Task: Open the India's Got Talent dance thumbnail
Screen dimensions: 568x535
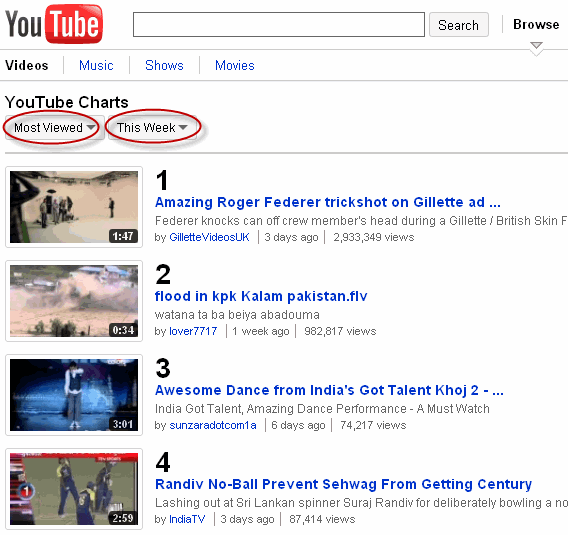Action: 74,395
